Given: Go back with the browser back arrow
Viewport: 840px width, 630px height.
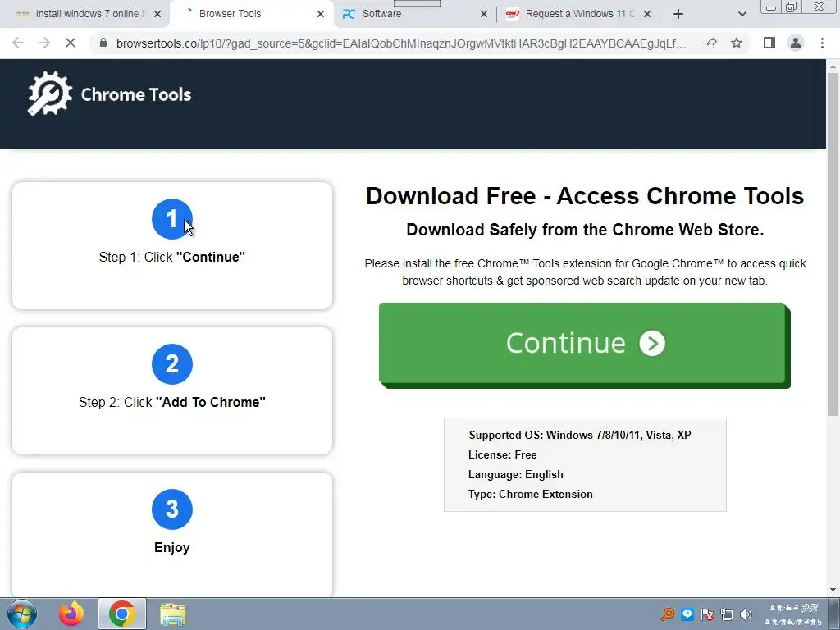Looking at the screenshot, I should [x=18, y=43].
